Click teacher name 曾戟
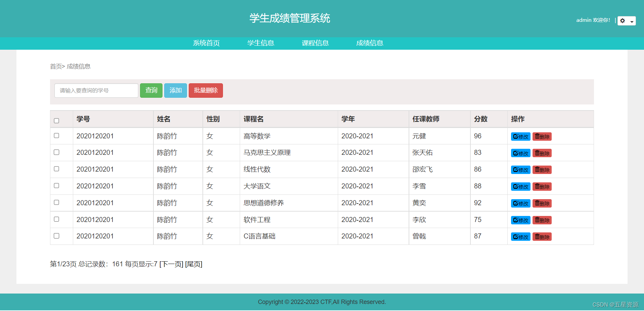Image resolution: width=644 pixels, height=311 pixels. click(419, 236)
